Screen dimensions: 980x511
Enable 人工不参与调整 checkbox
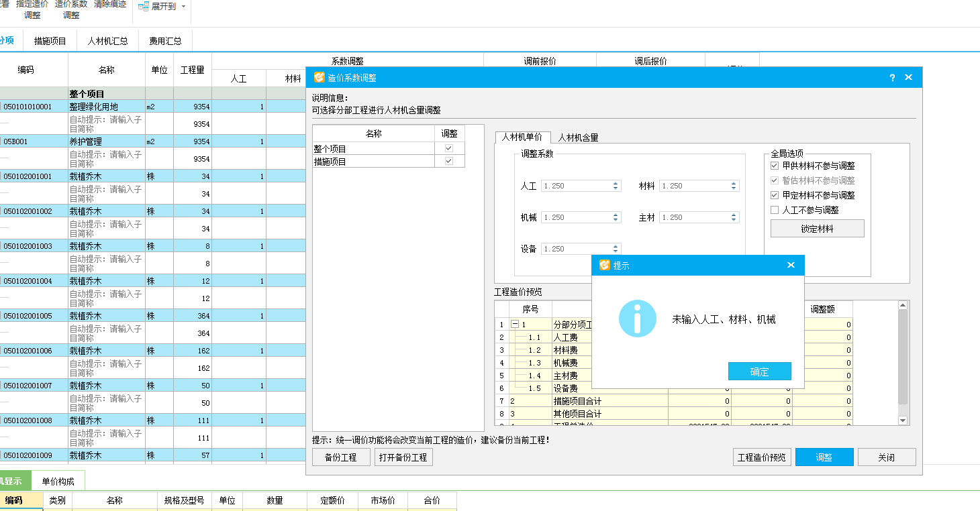(x=775, y=210)
